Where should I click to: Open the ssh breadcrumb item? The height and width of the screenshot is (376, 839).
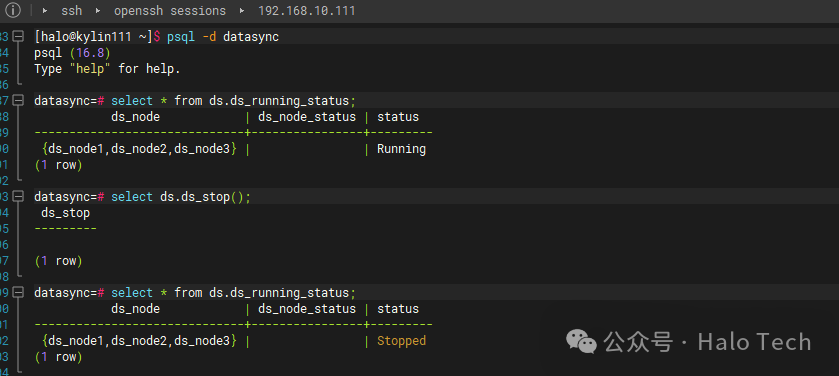[x=72, y=11]
